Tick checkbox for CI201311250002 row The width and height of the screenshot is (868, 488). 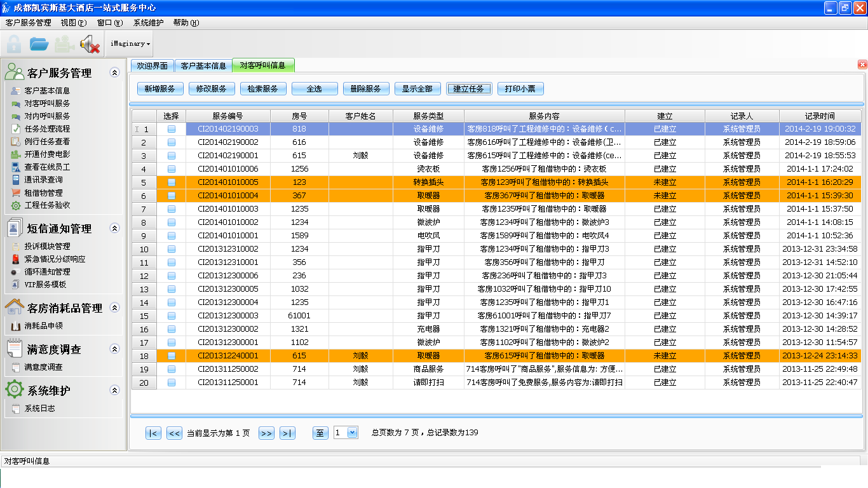coord(172,369)
